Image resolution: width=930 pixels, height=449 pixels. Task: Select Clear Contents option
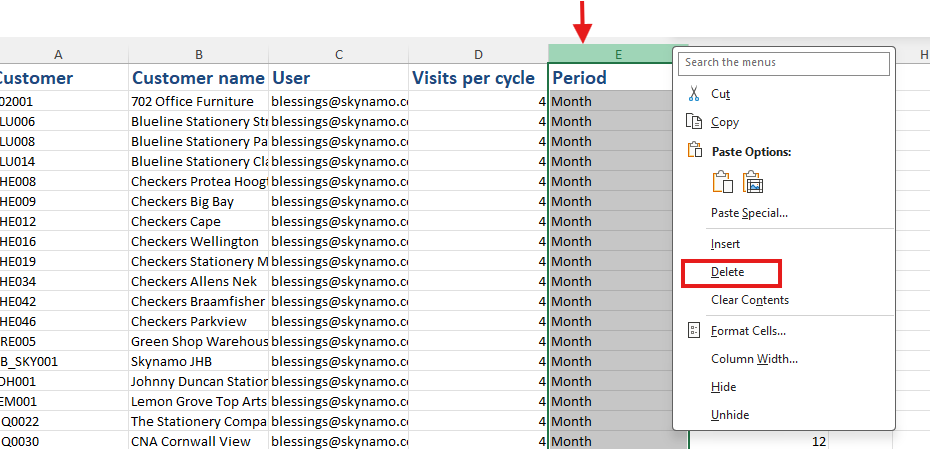[x=749, y=300]
